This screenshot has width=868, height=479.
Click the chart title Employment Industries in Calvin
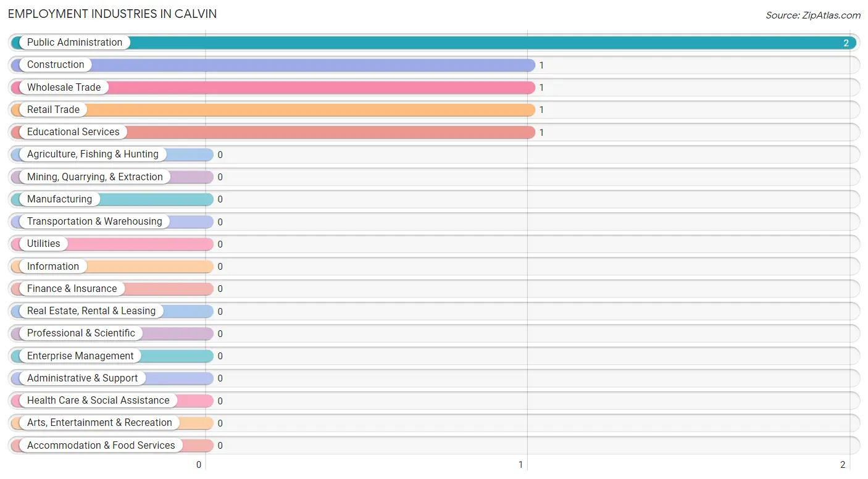tap(112, 14)
